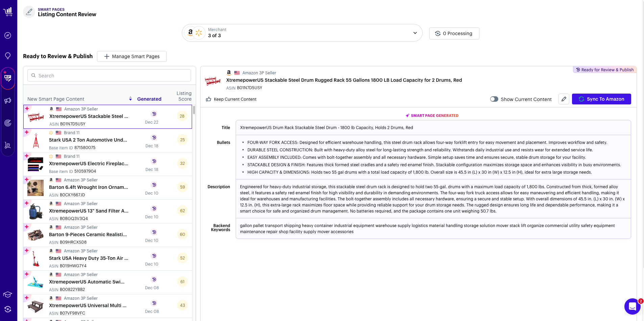Click listing score 59 badge

183,187
